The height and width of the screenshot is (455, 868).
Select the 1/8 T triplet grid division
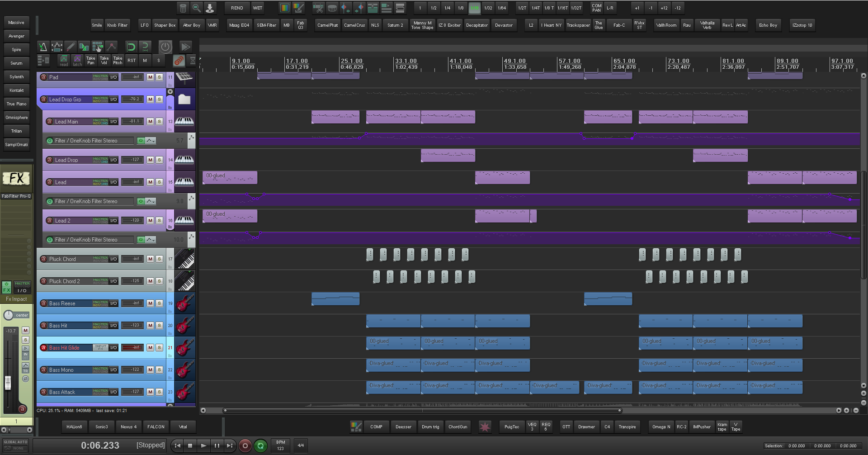pyautogui.click(x=549, y=8)
